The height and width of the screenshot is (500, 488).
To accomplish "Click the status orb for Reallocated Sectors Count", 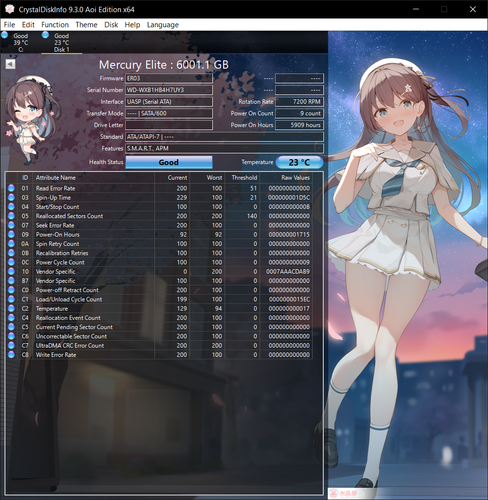I will click(x=11, y=216).
